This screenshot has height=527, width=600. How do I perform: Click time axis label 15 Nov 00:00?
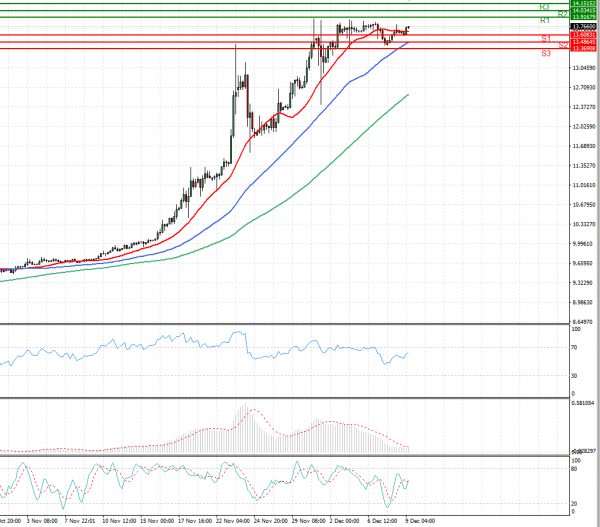click(157, 521)
